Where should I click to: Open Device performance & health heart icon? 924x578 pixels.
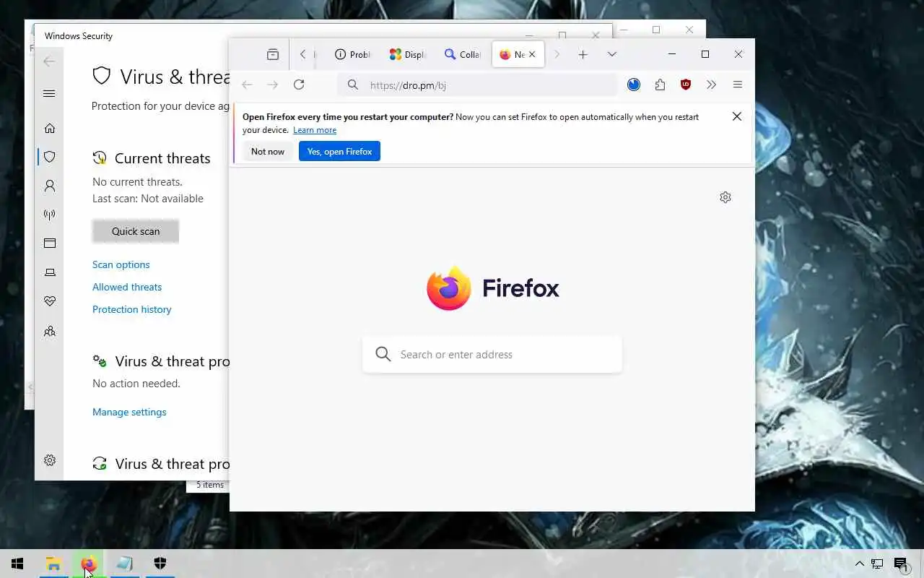tap(50, 301)
